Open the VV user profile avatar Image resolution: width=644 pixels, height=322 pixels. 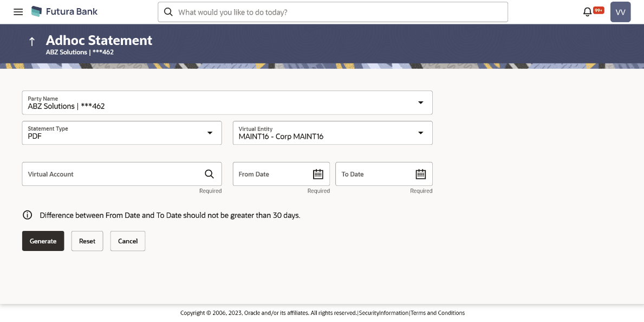point(620,12)
